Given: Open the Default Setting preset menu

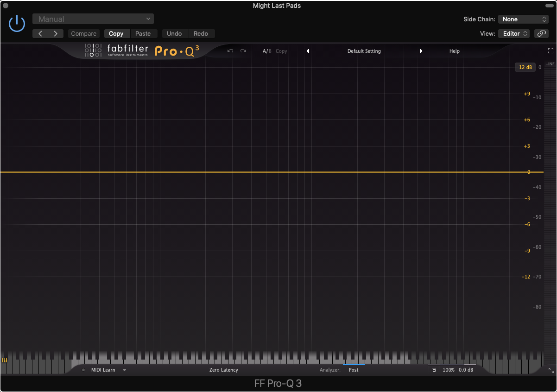Looking at the screenshot, I should tap(364, 51).
